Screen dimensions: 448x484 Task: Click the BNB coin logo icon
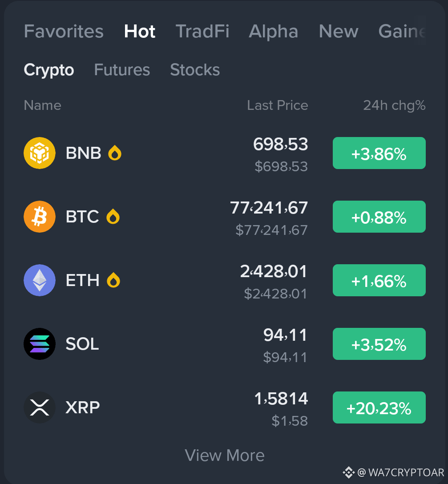point(40,153)
